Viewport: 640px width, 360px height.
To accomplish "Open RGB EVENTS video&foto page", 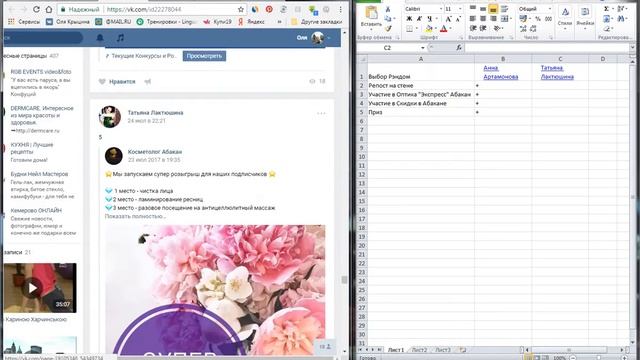I will [x=41, y=72].
